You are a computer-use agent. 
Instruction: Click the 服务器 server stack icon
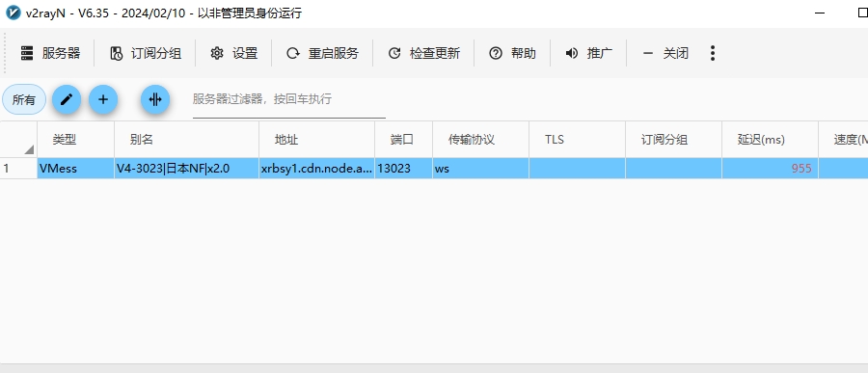pos(27,53)
